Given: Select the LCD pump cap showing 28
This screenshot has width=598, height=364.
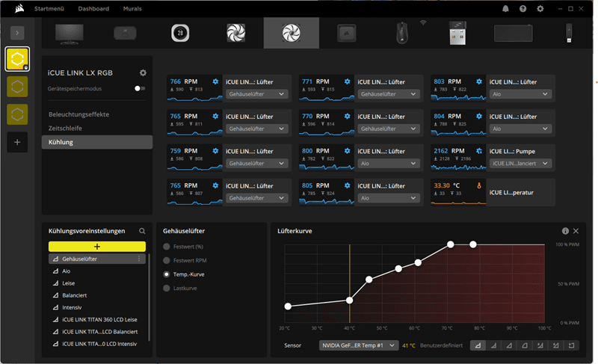Looking at the screenshot, I should pos(180,33).
